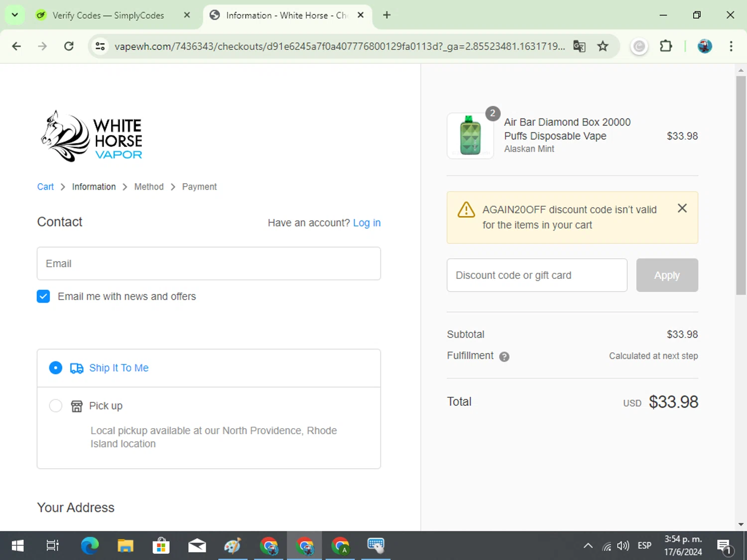Screen dimensions: 747x560
Task: Click the White Horse Vapor logo
Action: point(92,136)
